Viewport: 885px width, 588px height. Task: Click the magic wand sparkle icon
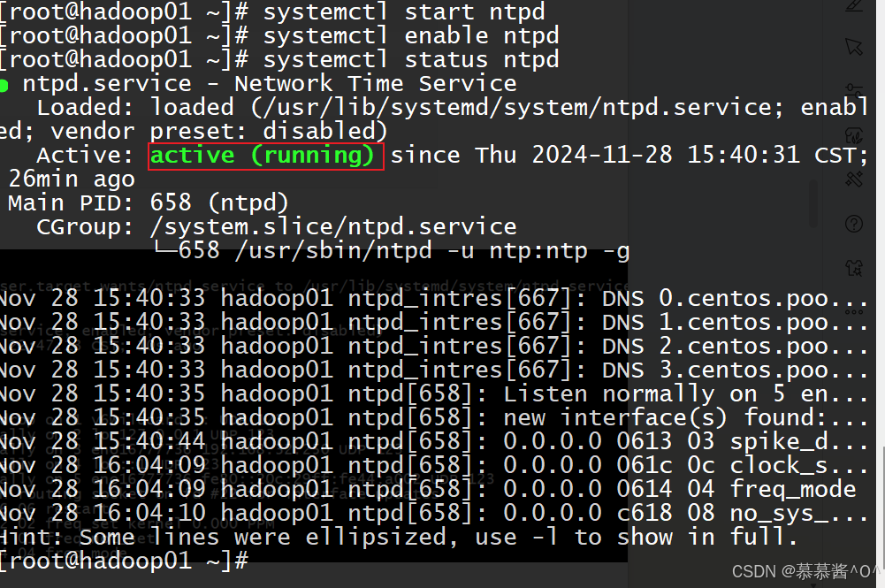[x=853, y=178]
